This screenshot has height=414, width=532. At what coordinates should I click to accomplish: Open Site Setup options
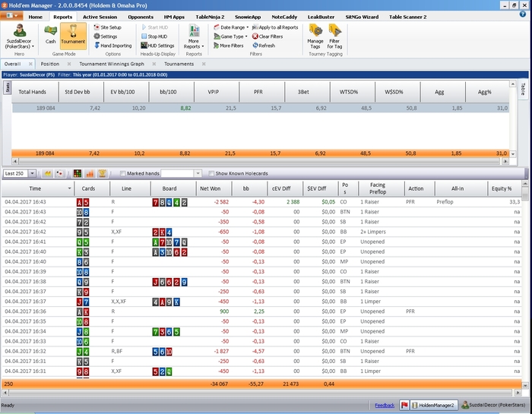click(x=108, y=27)
